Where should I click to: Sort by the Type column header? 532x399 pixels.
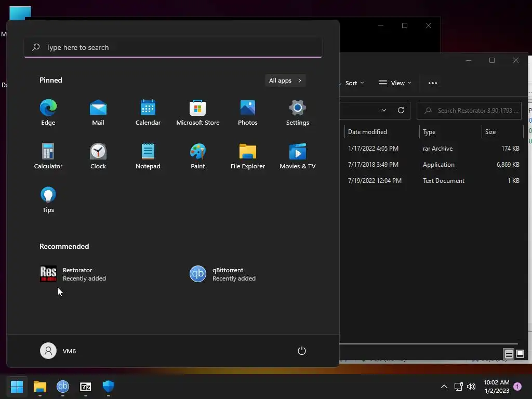[450, 132]
